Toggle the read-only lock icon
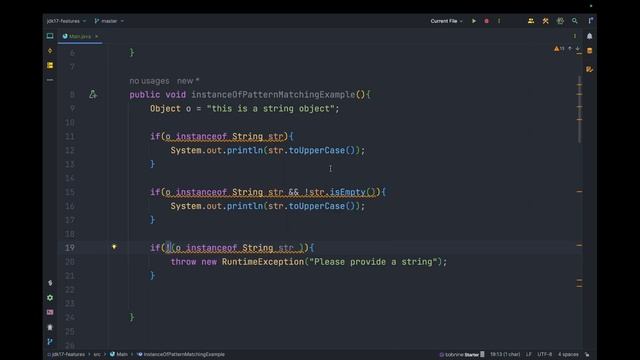The width and height of the screenshot is (640, 360). coord(587,354)
